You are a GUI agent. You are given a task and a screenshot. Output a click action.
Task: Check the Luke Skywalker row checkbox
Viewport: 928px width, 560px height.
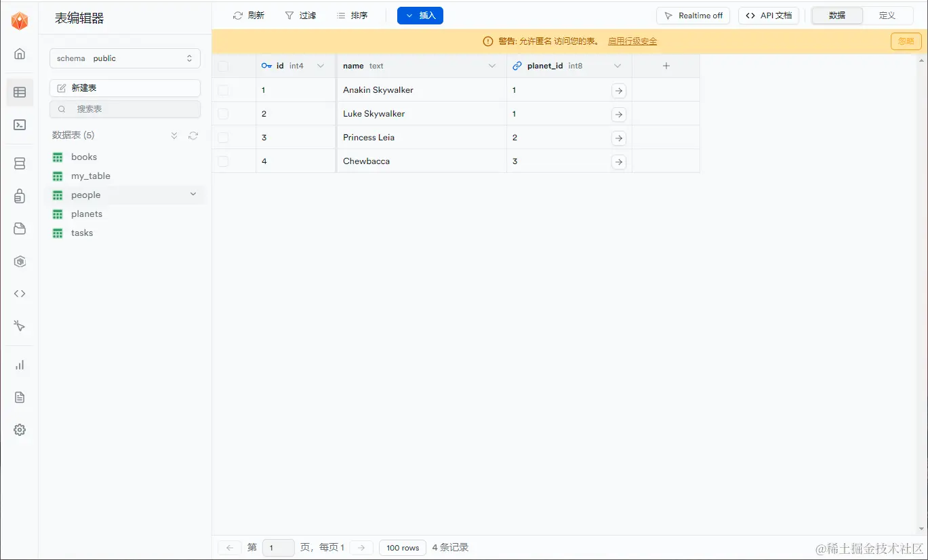(x=223, y=114)
